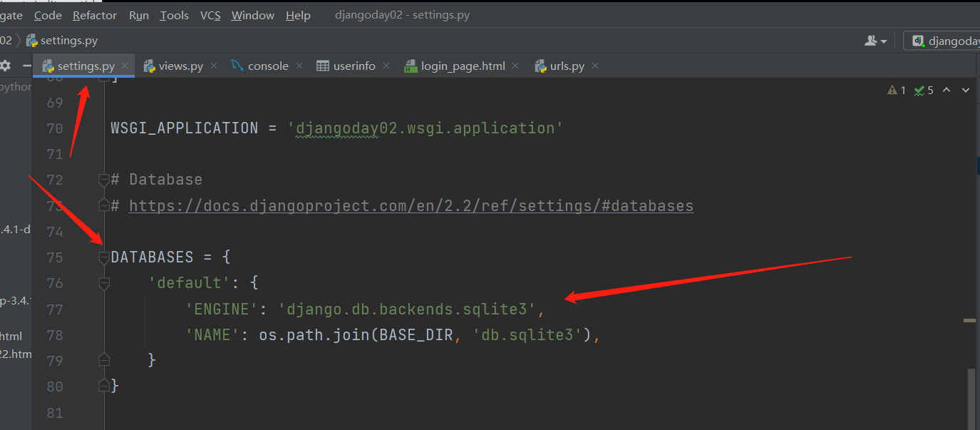Click fold marker at line 73
This screenshot has height=430, width=980.
tap(104, 205)
